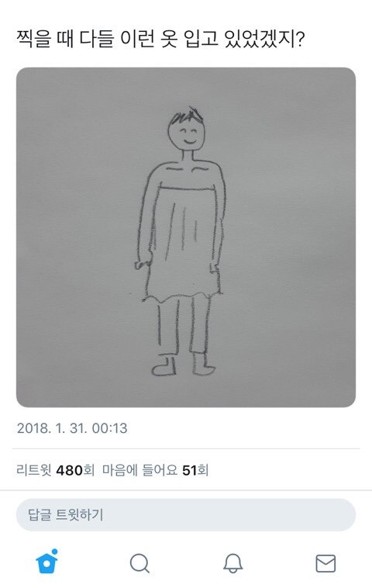This screenshot has width=372, height=588.
Task: Open the Messages envelope icon
Action: [325, 563]
